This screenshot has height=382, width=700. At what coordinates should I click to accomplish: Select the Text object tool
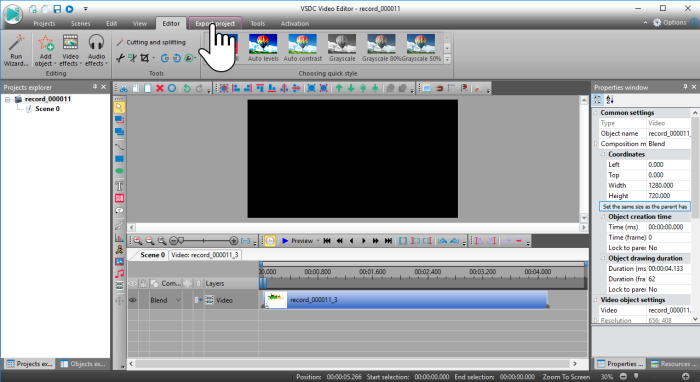pos(119,186)
